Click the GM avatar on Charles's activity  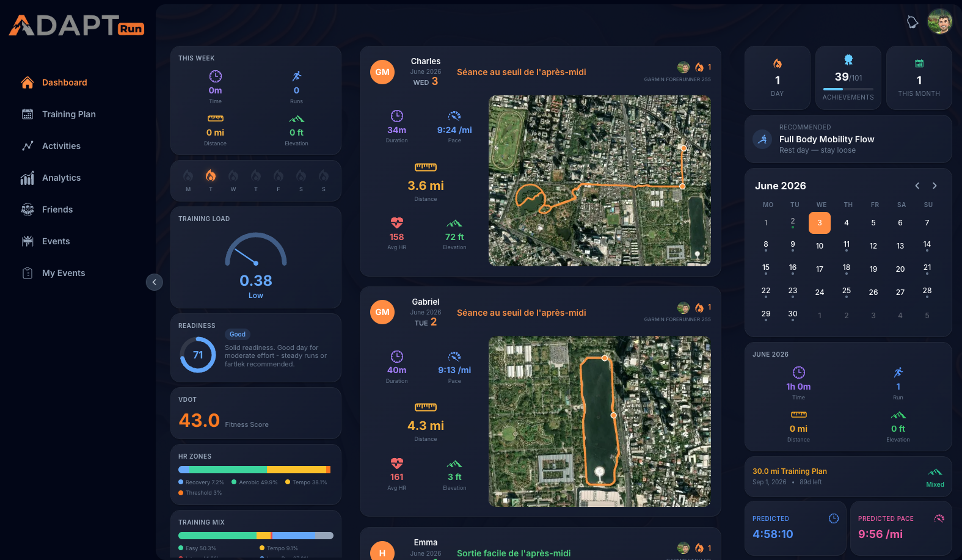[382, 72]
